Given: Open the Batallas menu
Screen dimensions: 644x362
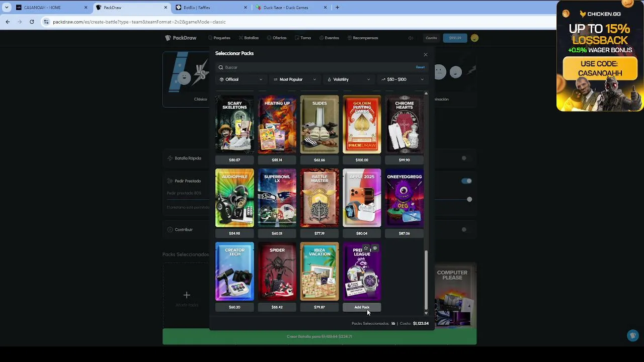Looking at the screenshot, I should (249, 38).
